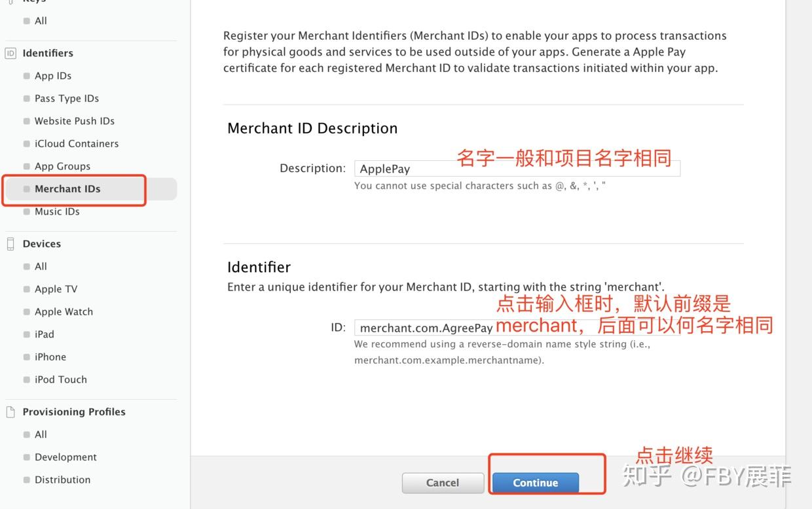Click the ApplePay Description text field
812x509 pixels.
pos(458,168)
